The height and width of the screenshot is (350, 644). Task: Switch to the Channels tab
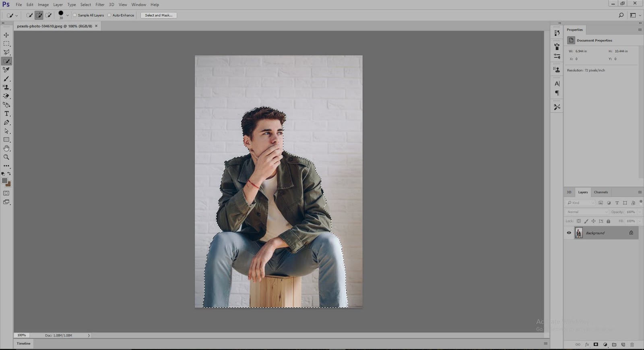pos(601,192)
